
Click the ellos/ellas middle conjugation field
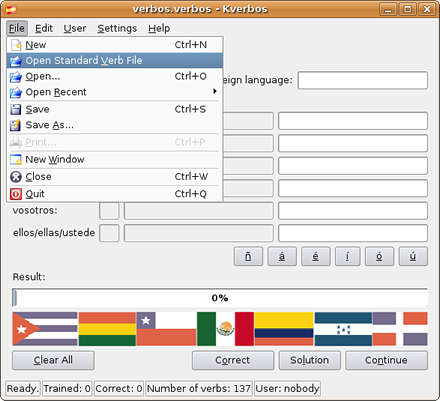[x=199, y=233]
